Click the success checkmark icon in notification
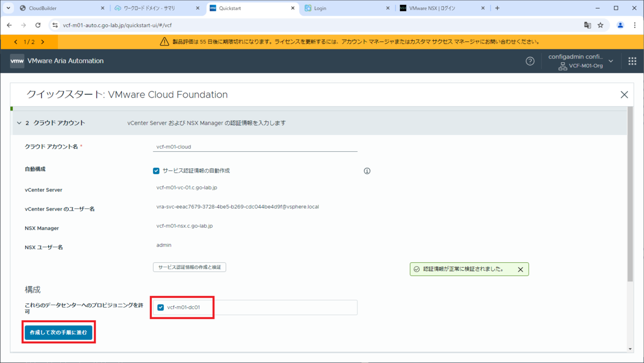644x363 pixels. tap(416, 269)
